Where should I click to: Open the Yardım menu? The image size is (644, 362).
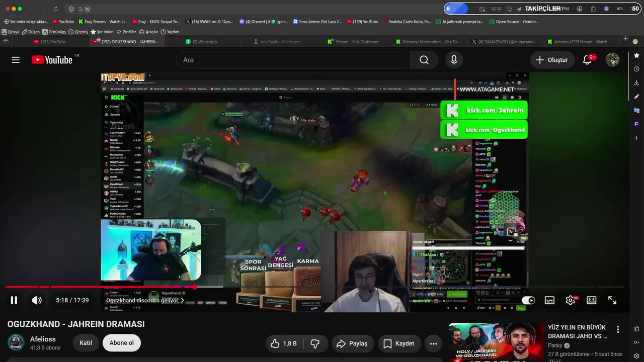click(x=170, y=32)
